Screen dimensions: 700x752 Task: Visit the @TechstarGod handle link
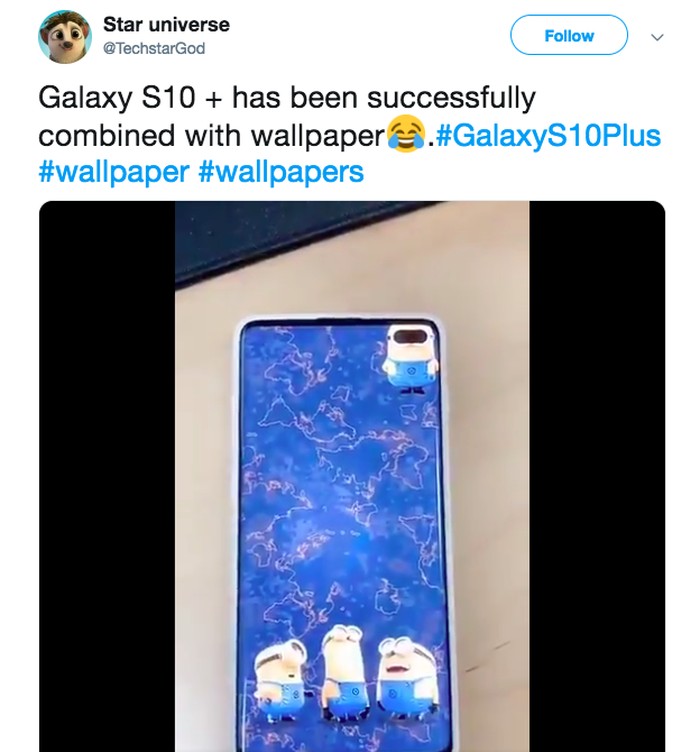click(154, 48)
